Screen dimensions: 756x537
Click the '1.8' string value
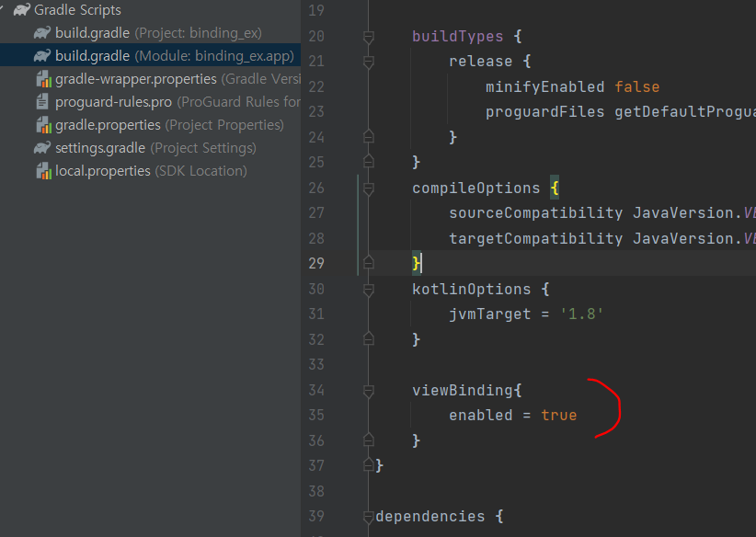click(x=582, y=314)
